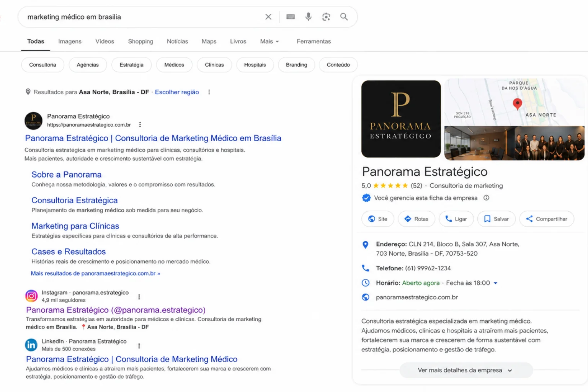Apply the Médicos filter chip
The width and height of the screenshot is (588, 392).
(x=174, y=65)
